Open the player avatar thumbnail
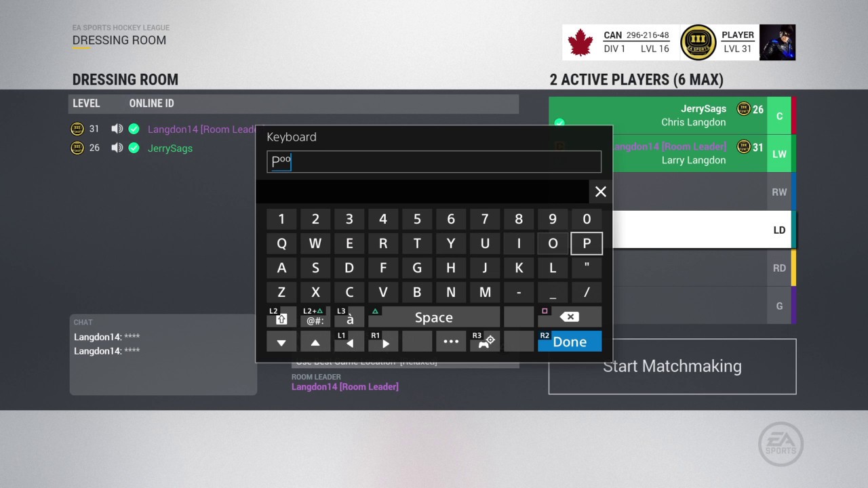868x488 pixels. (x=777, y=42)
